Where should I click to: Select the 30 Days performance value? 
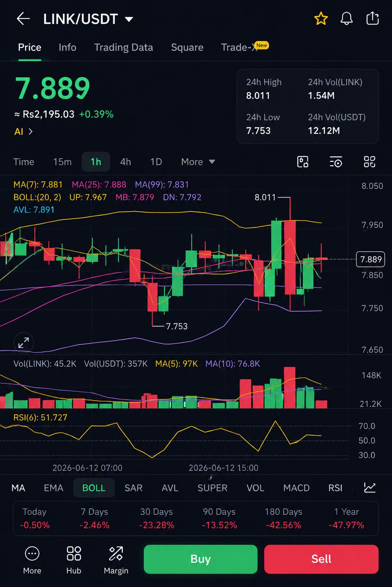coord(156,525)
